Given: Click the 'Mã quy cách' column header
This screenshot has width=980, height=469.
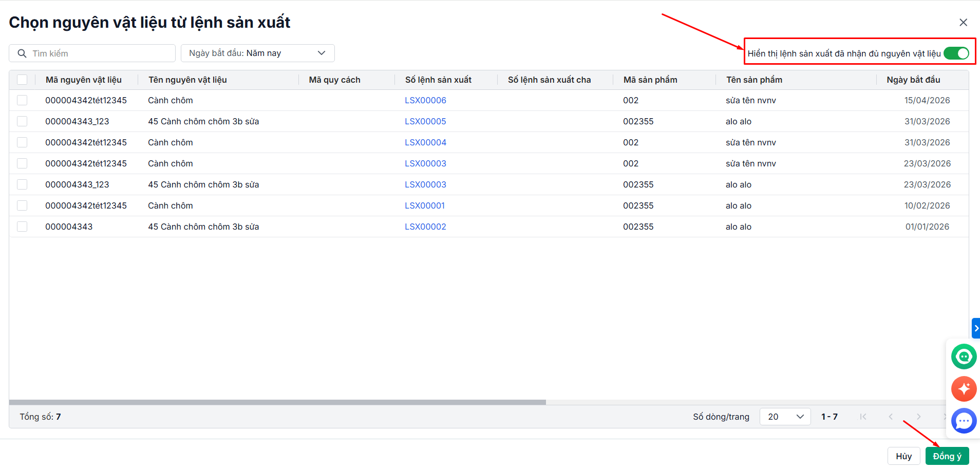Looking at the screenshot, I should [x=334, y=80].
